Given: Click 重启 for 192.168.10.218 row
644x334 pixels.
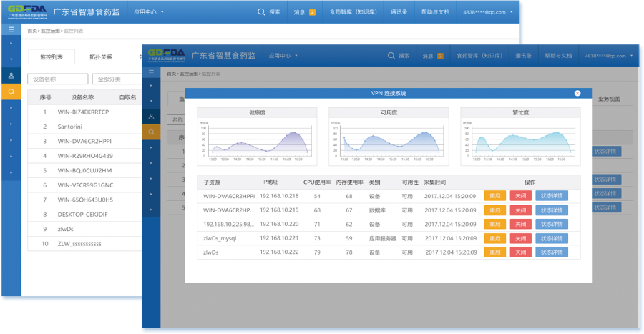Looking at the screenshot, I should click(495, 196).
